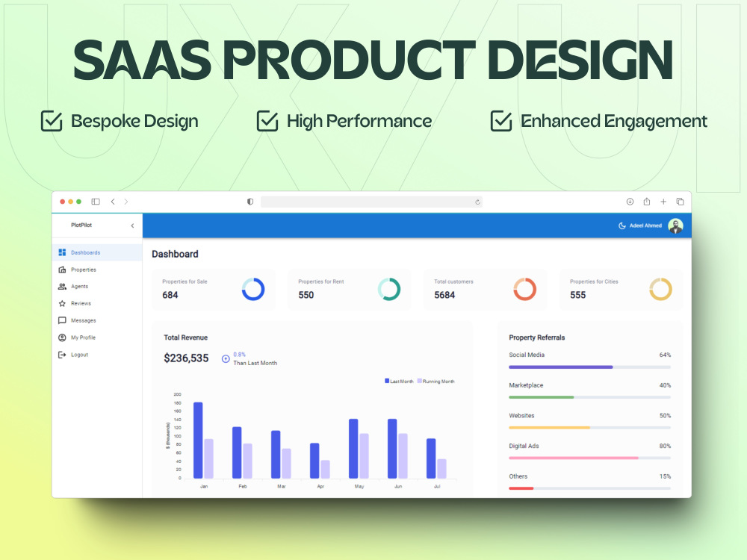Click the Property Referrals heading
The image size is (747, 560).
pos(537,337)
